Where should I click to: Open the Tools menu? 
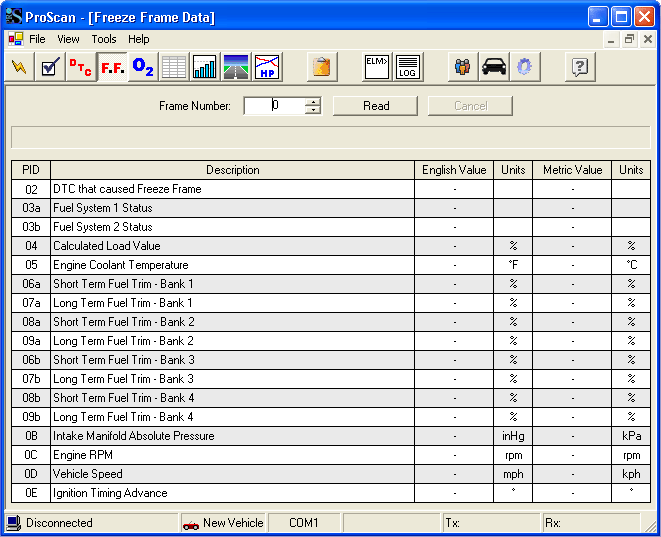point(104,39)
